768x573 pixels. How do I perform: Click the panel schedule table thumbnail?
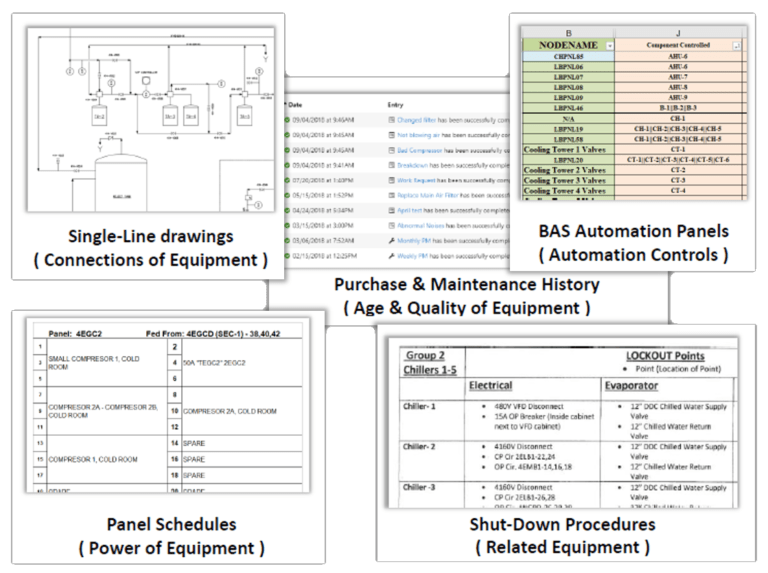168,405
